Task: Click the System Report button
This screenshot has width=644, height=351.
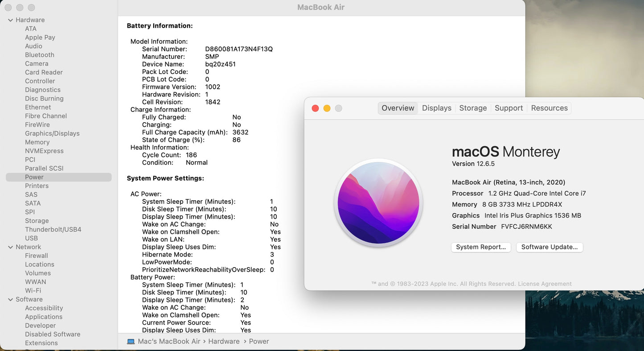Action: (480, 247)
